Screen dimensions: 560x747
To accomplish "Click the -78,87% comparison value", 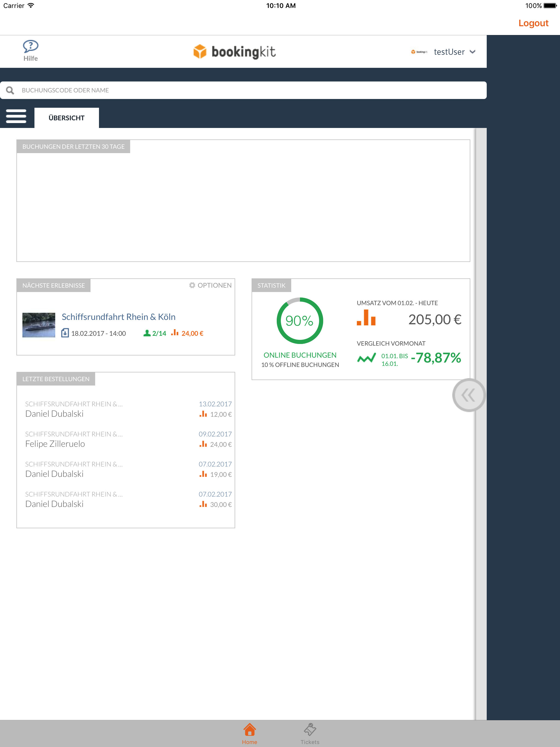I will tap(436, 358).
